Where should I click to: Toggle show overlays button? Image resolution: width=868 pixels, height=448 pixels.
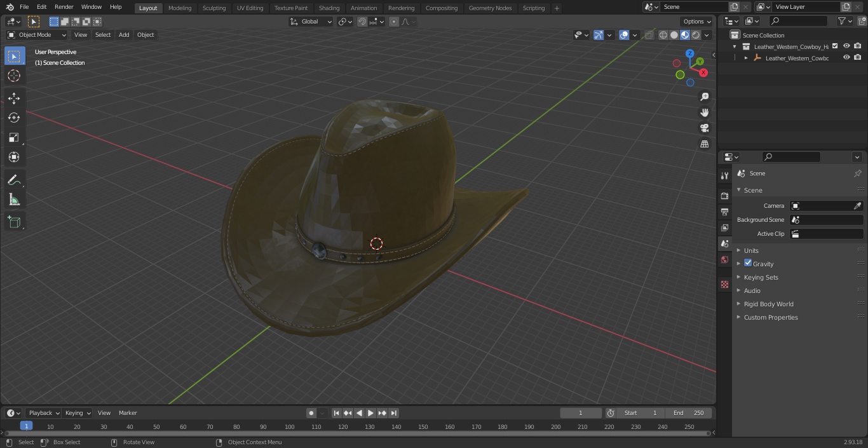coord(624,35)
